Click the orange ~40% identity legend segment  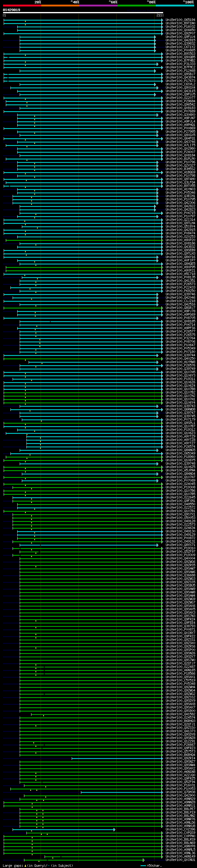click(60, 6)
